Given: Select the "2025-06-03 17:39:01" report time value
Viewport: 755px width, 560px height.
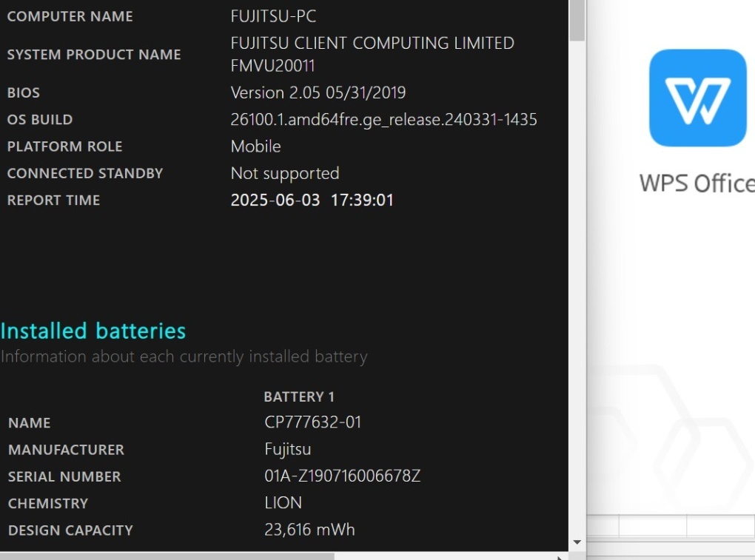Looking at the screenshot, I should coord(312,200).
